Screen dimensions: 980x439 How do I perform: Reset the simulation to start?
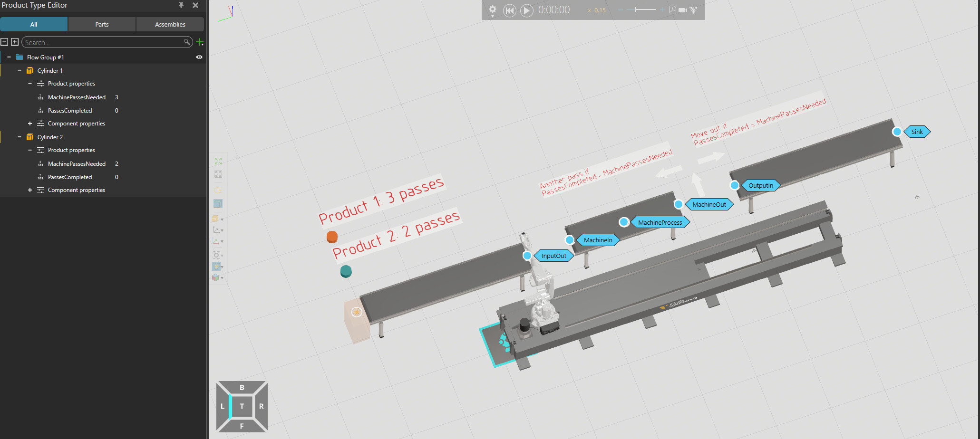[x=509, y=10]
